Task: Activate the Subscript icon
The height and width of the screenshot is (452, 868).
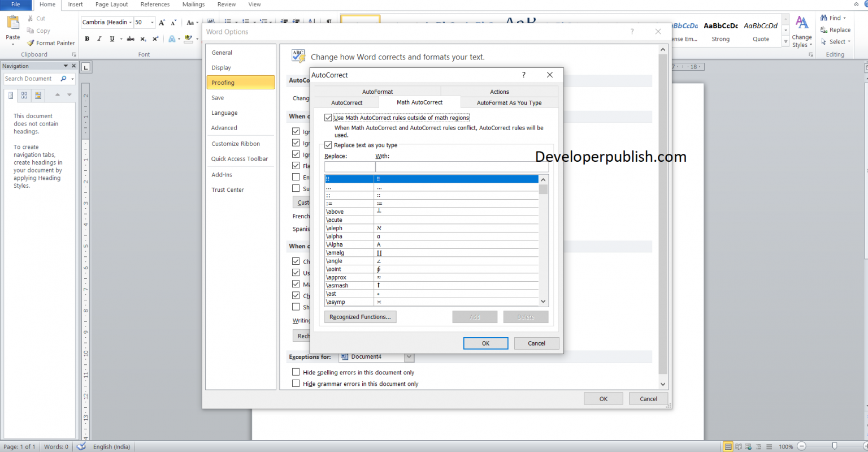Action: click(144, 38)
